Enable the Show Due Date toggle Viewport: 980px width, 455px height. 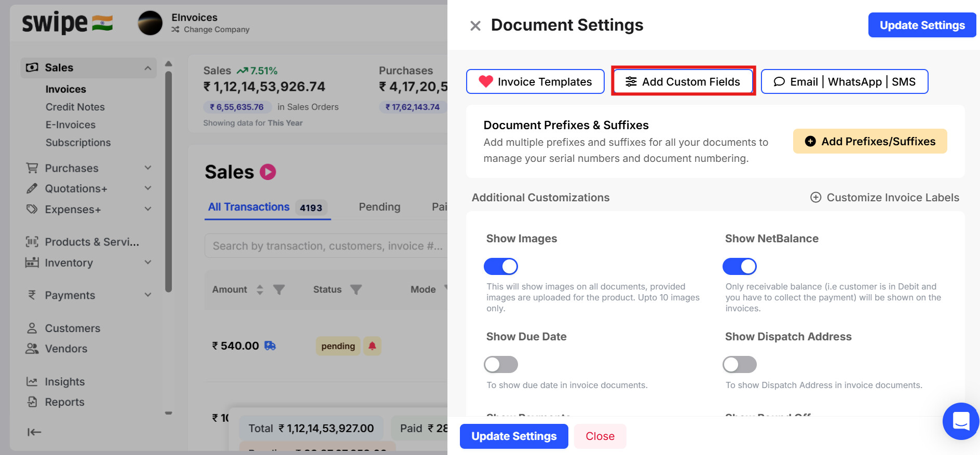point(501,364)
